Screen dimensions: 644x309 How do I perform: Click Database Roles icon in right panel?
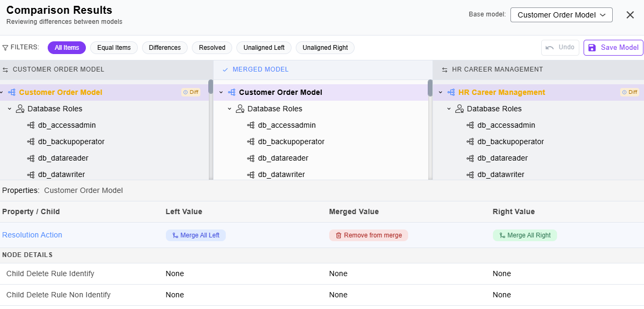pos(460,109)
